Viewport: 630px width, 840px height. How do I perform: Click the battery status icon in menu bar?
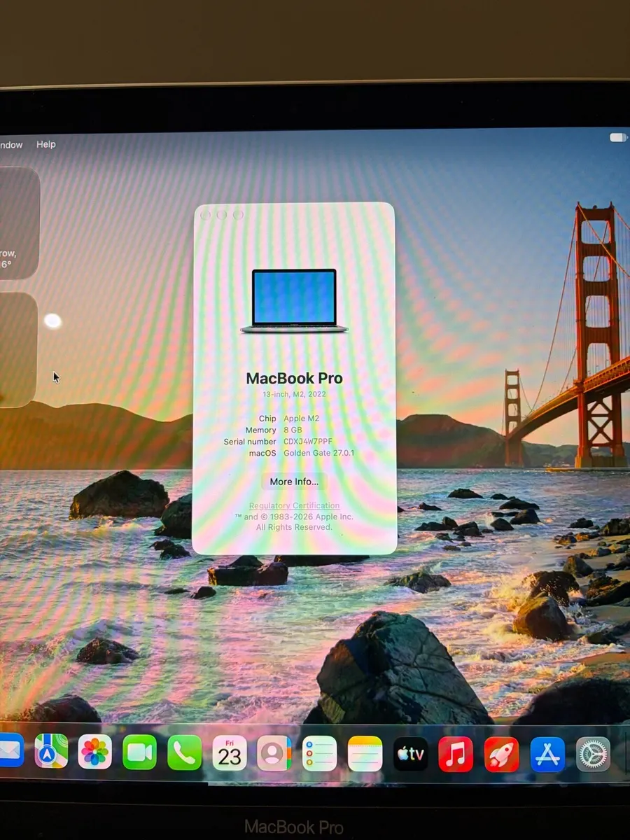(619, 137)
